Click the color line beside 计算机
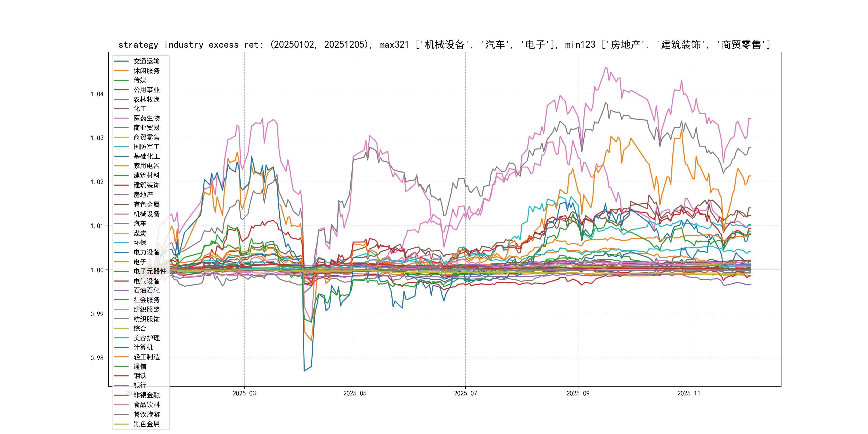The width and height of the screenshot is (868, 434). (121, 347)
